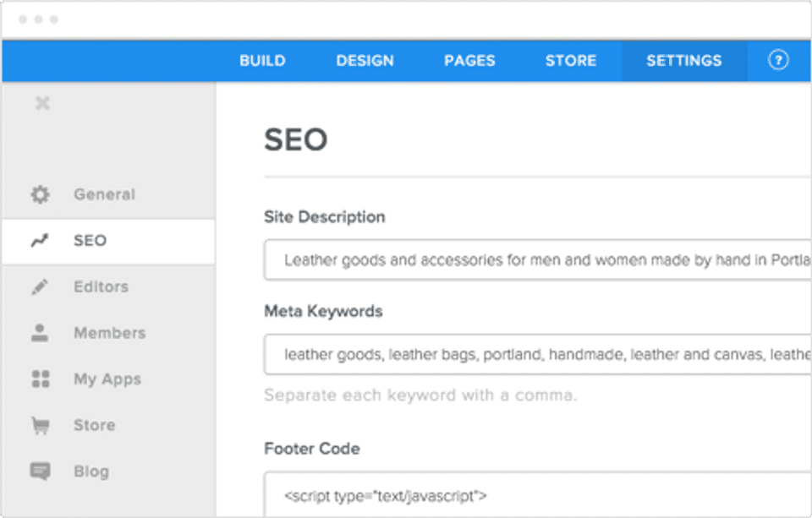This screenshot has height=518, width=812.
Task: Close the settings sidebar with X
Action: [42, 103]
